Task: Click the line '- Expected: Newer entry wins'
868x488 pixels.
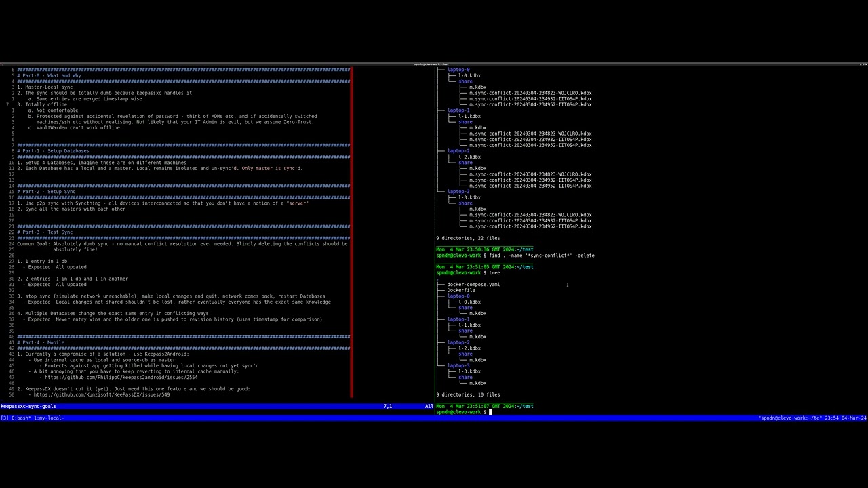Action: tap(172, 320)
